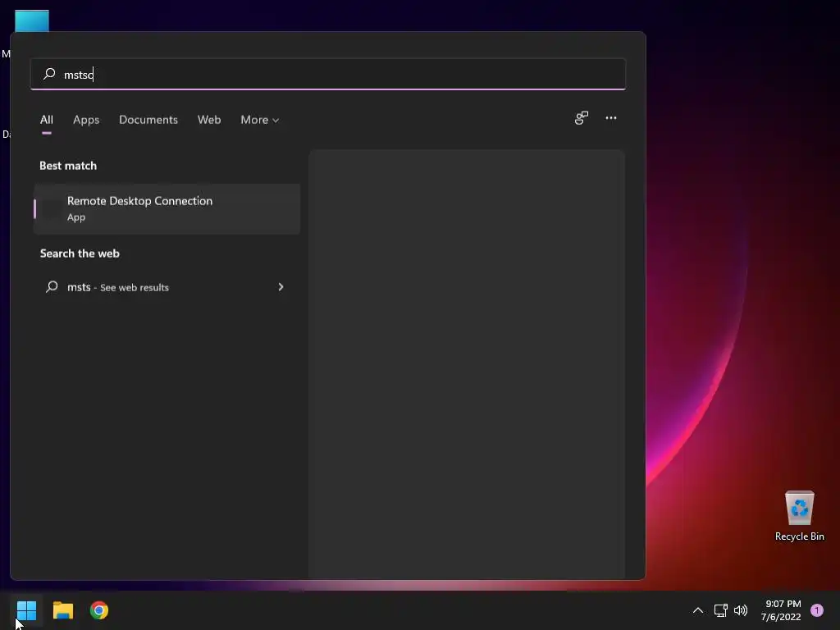Open the volume speaker tray icon
840x630 pixels.
tap(741, 610)
